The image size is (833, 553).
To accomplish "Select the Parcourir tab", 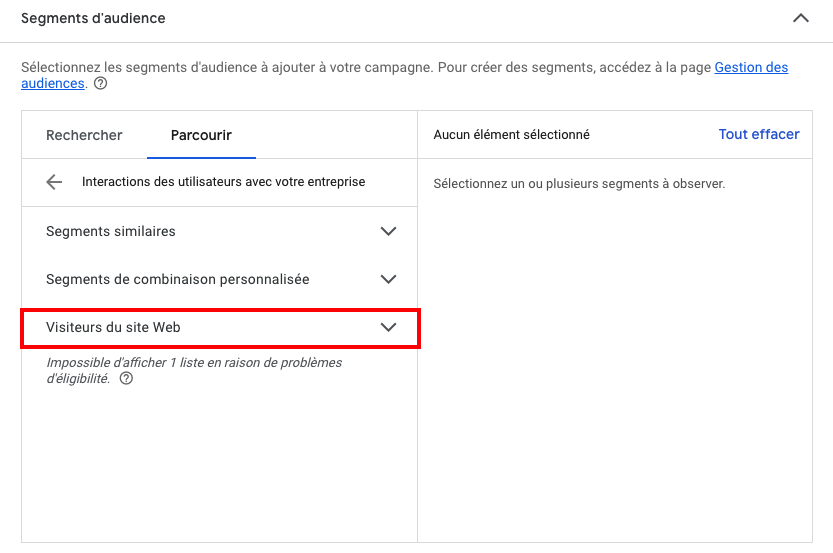I will click(x=201, y=135).
